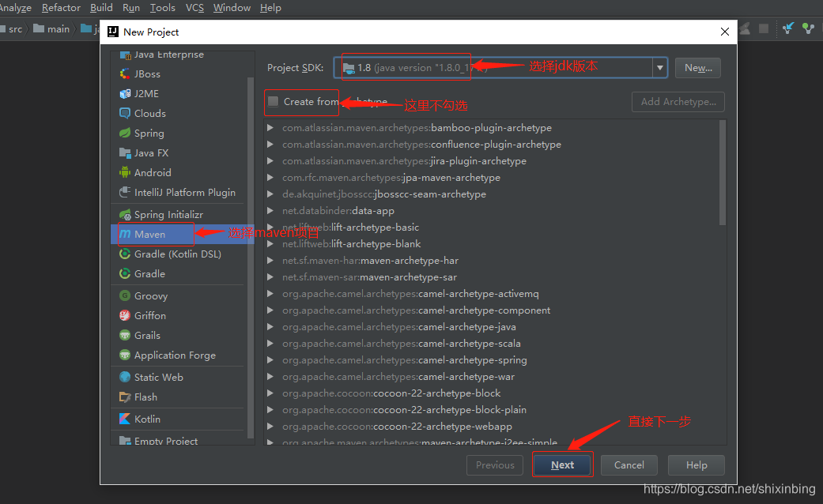This screenshot has width=823, height=504.
Task: Select the Clouds project type icon
Action: click(x=125, y=113)
